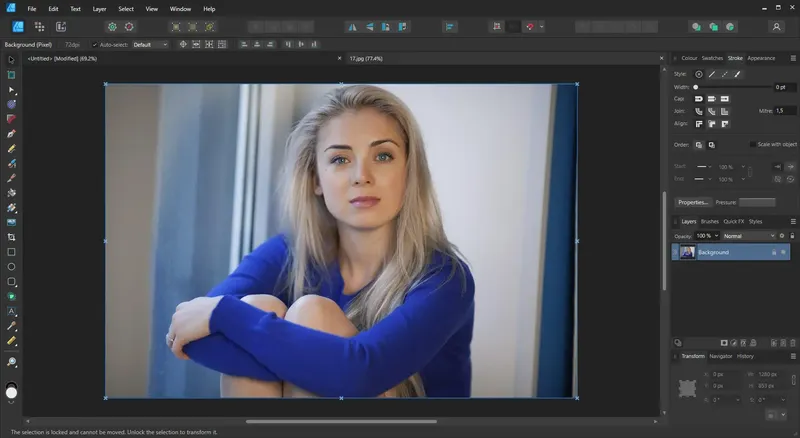Click the Properties... button
The image size is (800, 438).
[693, 203]
